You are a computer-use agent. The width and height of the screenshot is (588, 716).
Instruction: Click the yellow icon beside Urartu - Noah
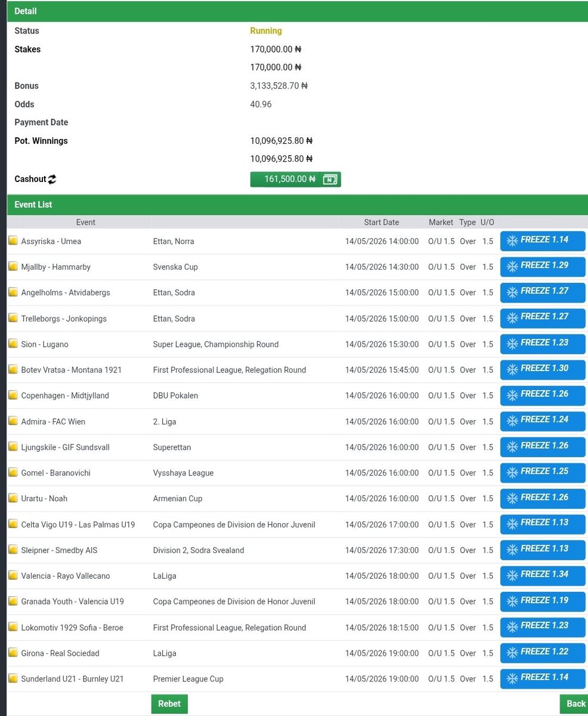13,498
